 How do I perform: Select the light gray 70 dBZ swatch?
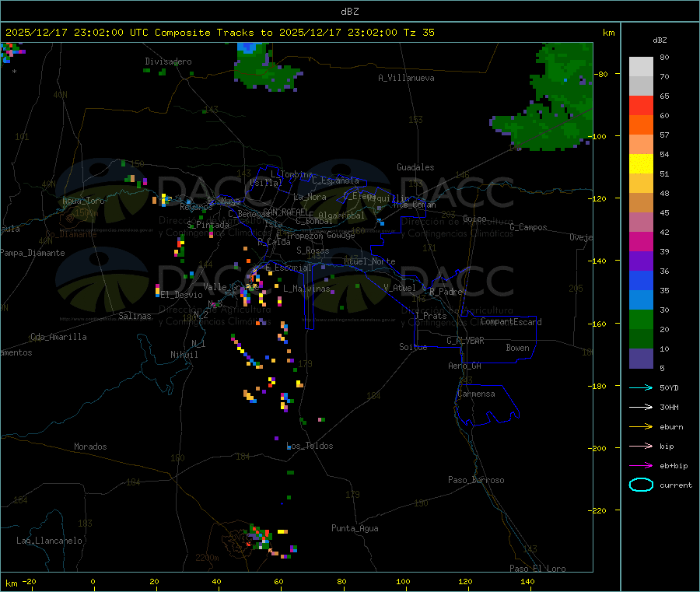641,67
